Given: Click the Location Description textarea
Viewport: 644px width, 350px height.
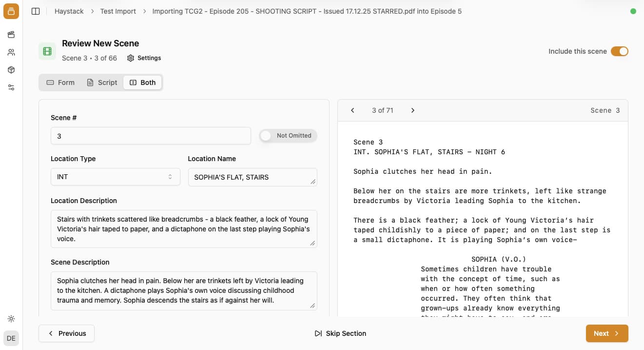Looking at the screenshot, I should coord(184,229).
